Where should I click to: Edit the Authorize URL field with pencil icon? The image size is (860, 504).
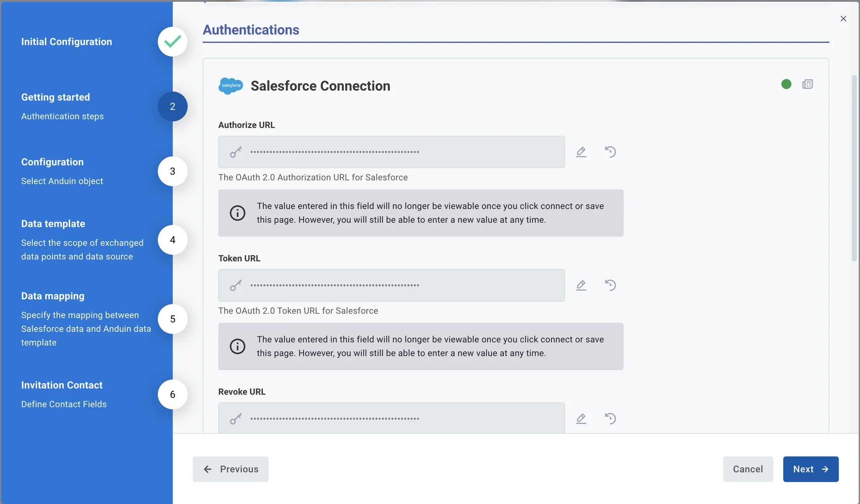click(x=581, y=152)
